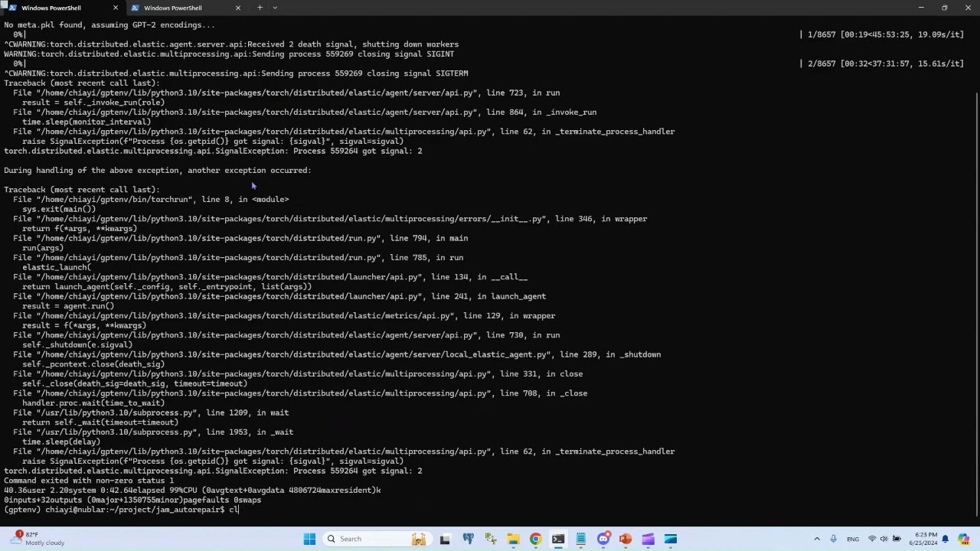Open the volume speaker icon in tray
Viewport: 980px width, 551px height.
[x=884, y=539]
